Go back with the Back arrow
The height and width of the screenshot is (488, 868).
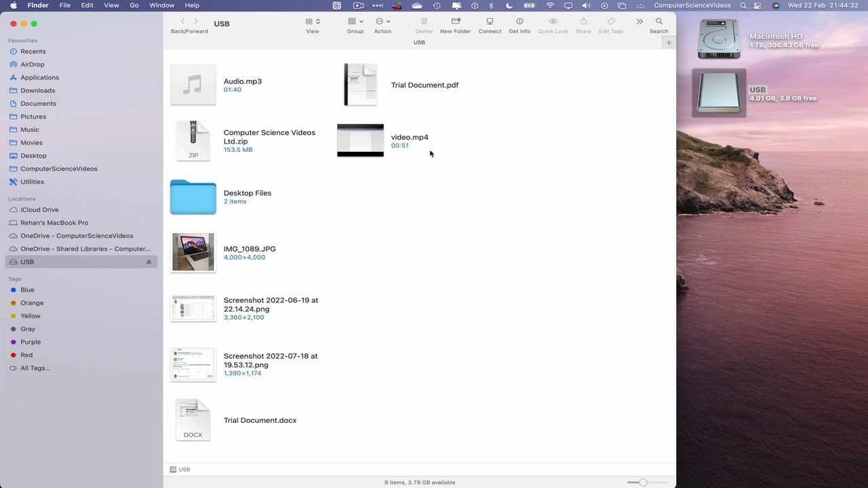pyautogui.click(x=183, y=22)
